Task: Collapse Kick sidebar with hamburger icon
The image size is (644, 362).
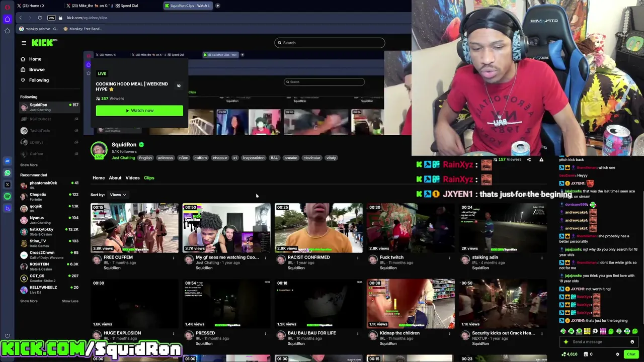Action: click(x=24, y=43)
